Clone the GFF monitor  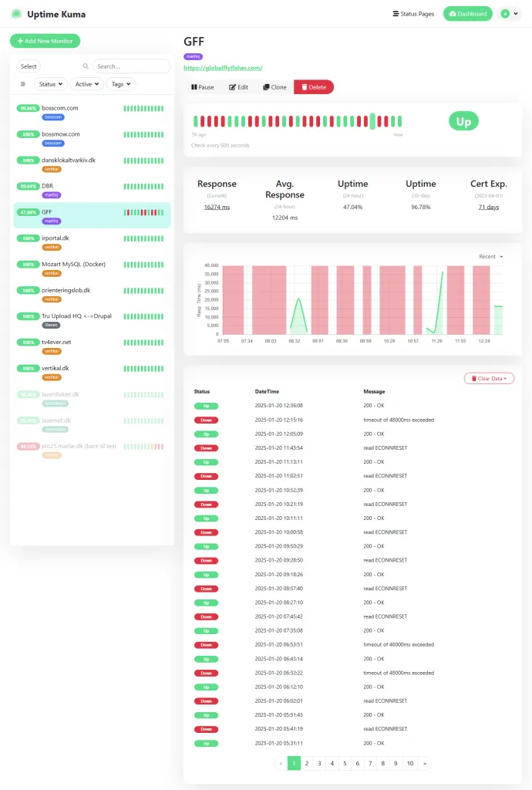point(274,87)
